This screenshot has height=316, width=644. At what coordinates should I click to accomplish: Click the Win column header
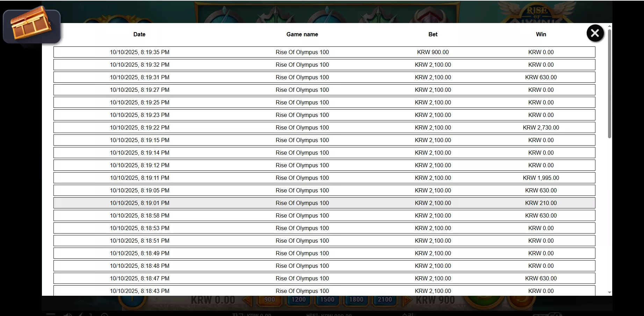point(541,34)
